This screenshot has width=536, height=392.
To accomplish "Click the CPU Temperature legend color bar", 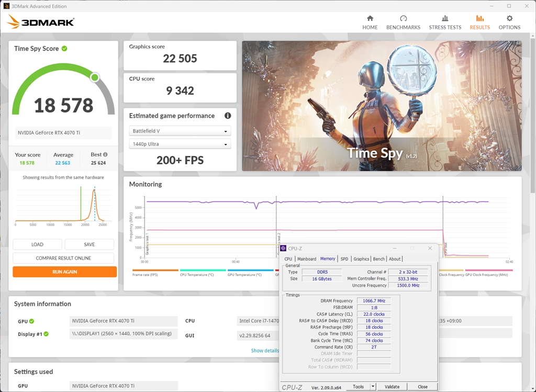I will [203, 271].
